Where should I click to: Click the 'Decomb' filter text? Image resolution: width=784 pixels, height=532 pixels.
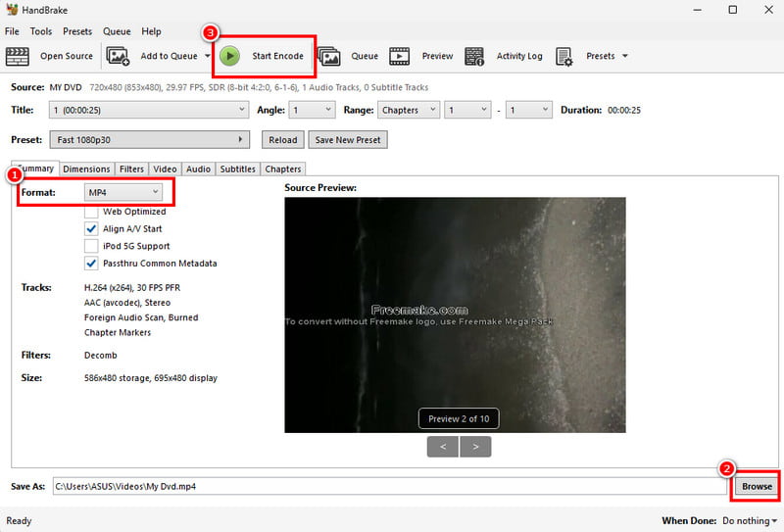tap(101, 356)
